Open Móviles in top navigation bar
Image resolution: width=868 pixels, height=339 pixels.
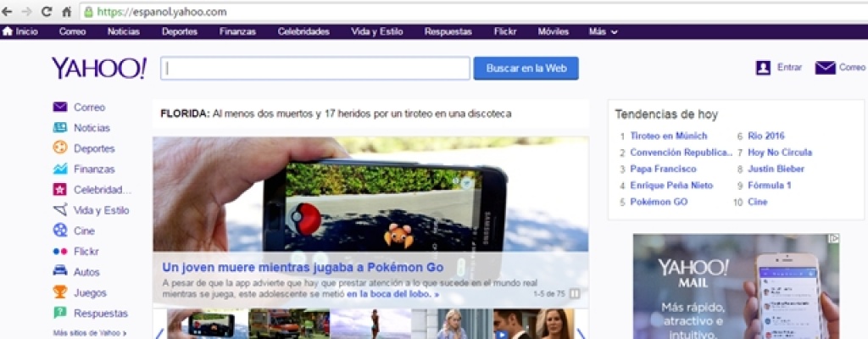tap(553, 31)
